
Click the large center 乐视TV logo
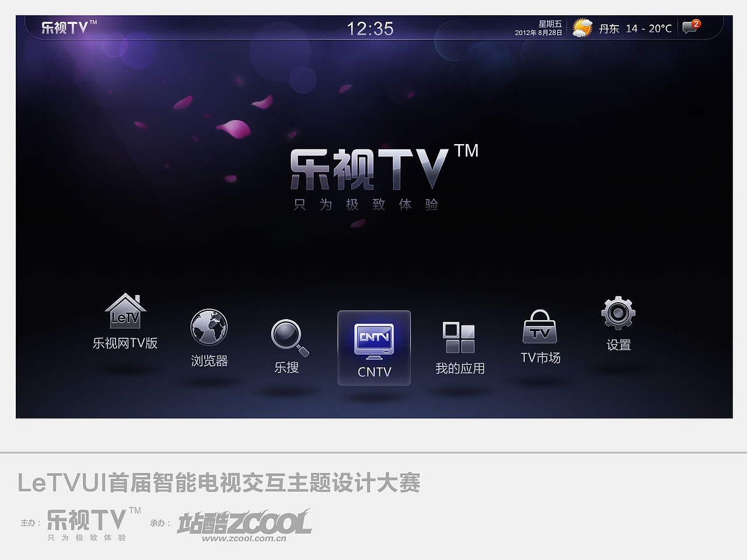(x=384, y=169)
